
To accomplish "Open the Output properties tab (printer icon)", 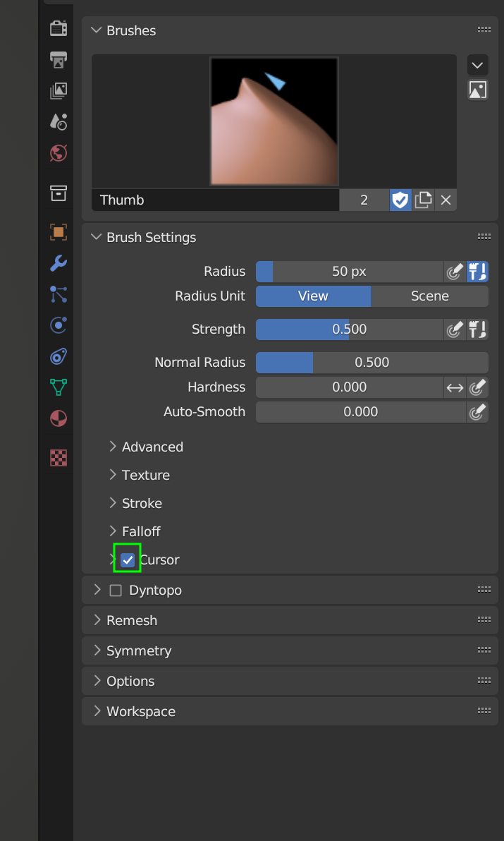I will click(x=59, y=59).
